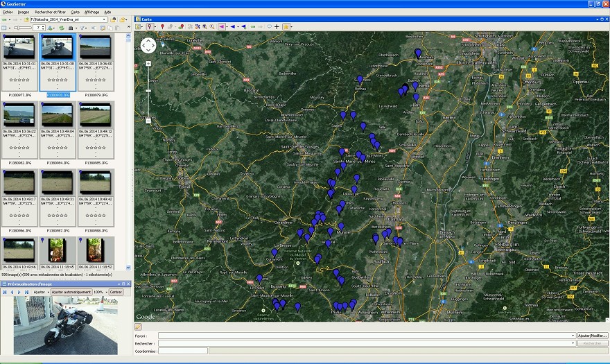Click the Ajouter/Modifier button
Viewport: 610px width, 364px height.
tap(592, 335)
